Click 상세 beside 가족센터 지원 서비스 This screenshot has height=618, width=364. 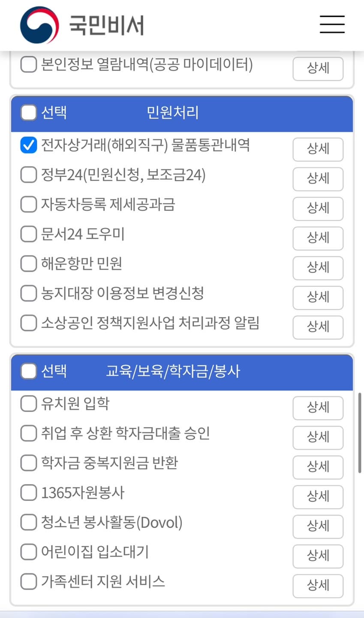coord(318,586)
